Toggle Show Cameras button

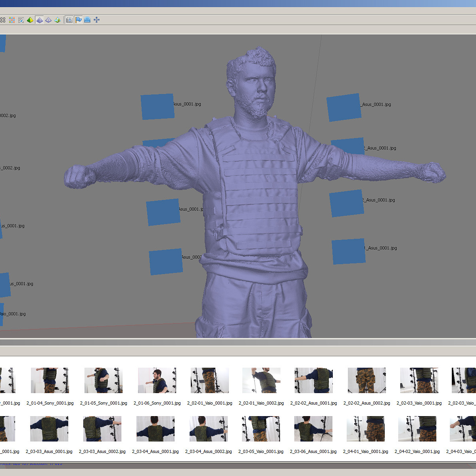(x=69, y=20)
